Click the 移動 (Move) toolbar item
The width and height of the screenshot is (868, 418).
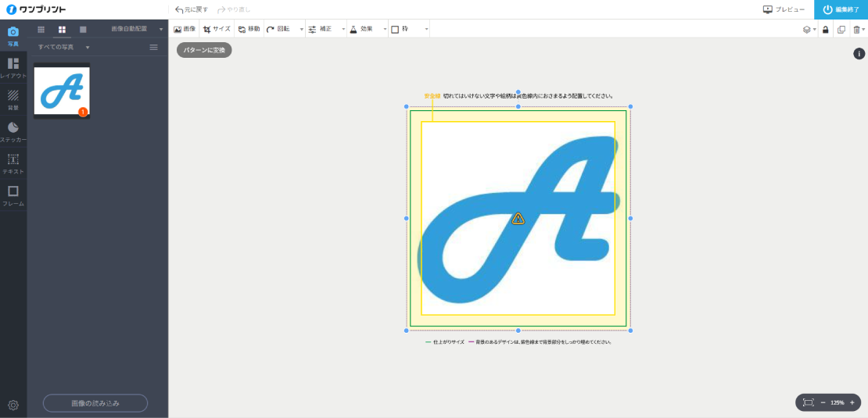(x=249, y=29)
